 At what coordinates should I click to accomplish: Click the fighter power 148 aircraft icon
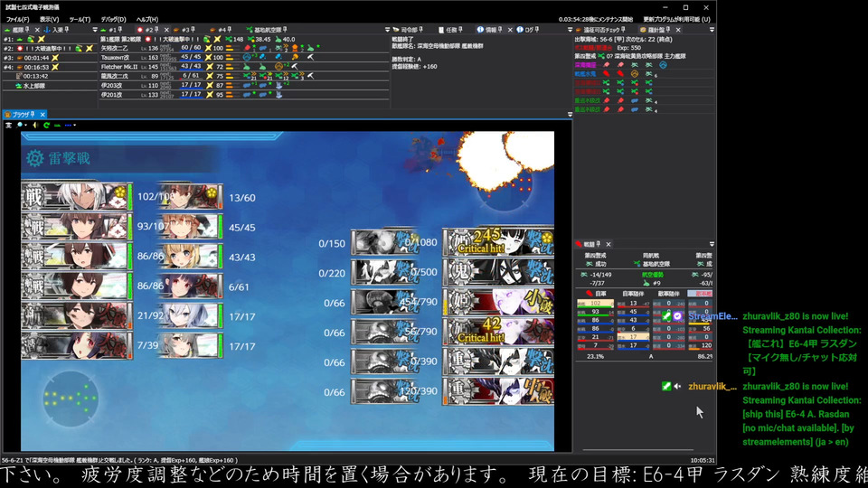229,39
